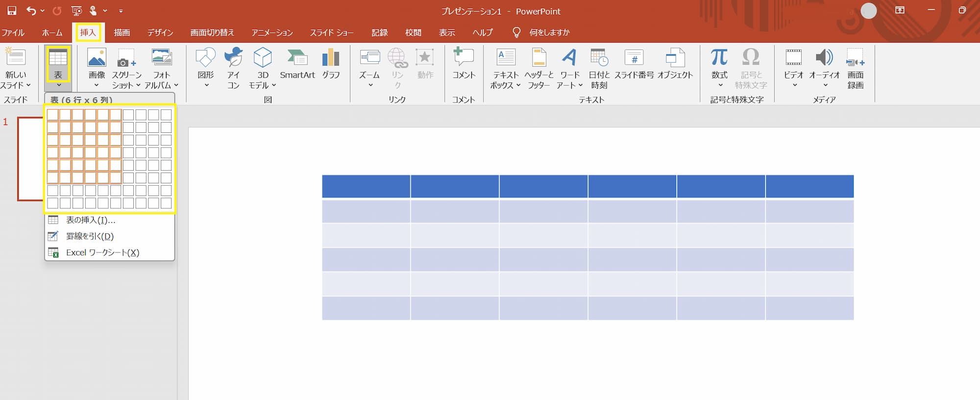Choose 罫線を引く(D) menu item
The image size is (980, 400).
tap(110, 236)
